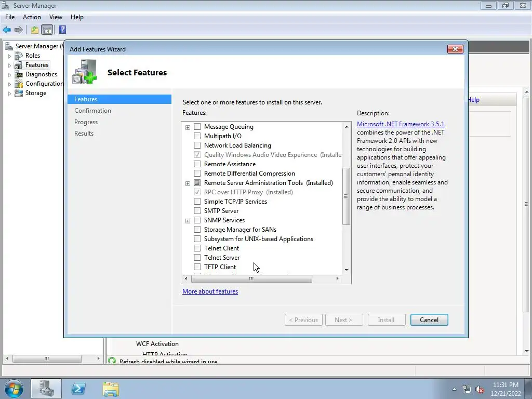Open the Windows Start orb
Image resolution: width=532 pixels, height=399 pixels.
click(x=14, y=389)
